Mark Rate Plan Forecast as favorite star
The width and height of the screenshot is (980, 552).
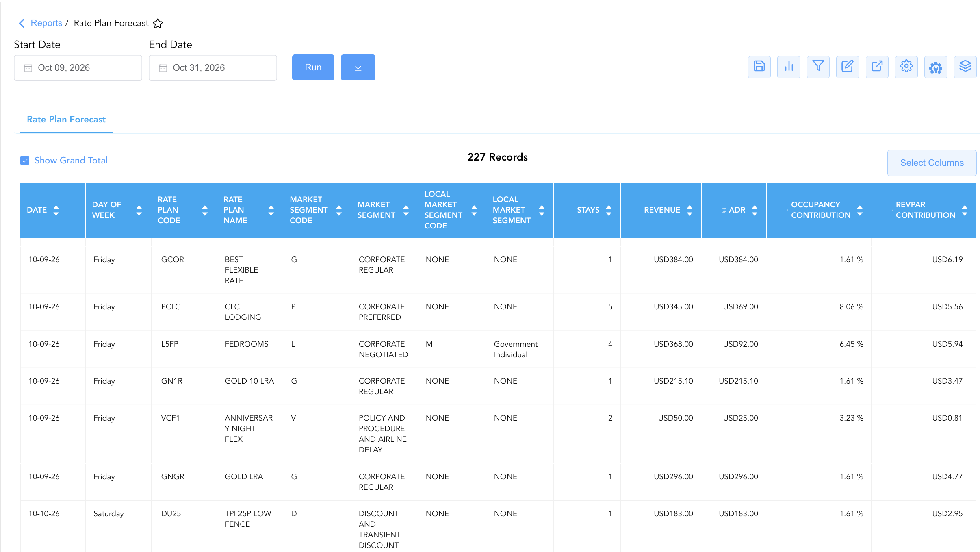click(x=158, y=24)
